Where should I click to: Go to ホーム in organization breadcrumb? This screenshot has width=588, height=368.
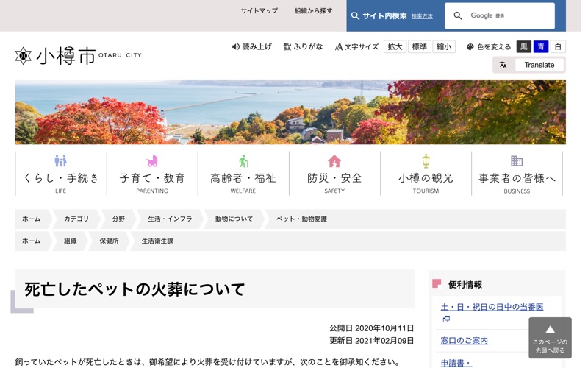pyautogui.click(x=31, y=241)
